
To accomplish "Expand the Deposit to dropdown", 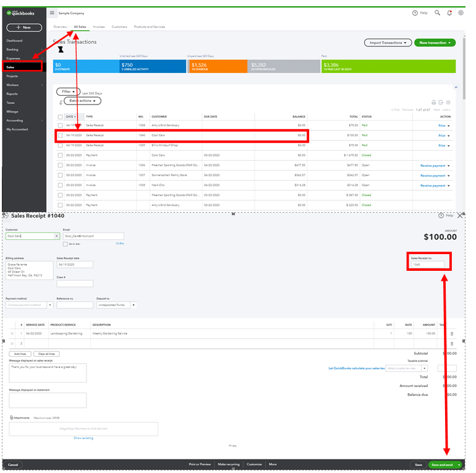I will [134, 305].
